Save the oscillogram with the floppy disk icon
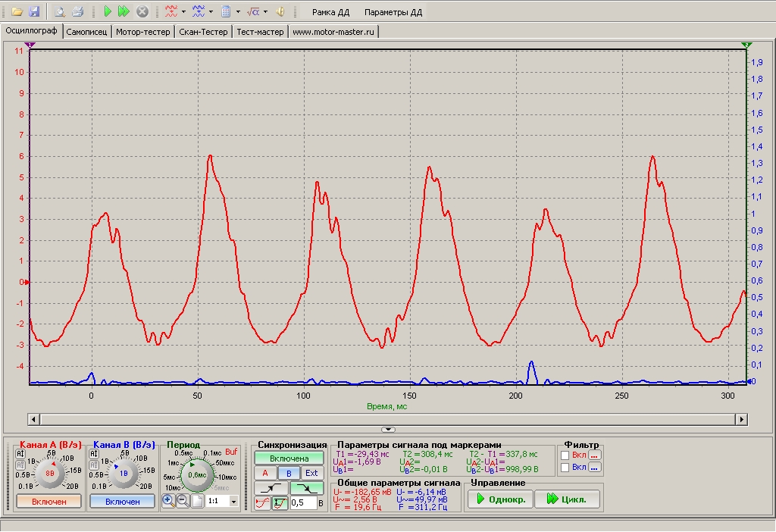 tap(34, 11)
